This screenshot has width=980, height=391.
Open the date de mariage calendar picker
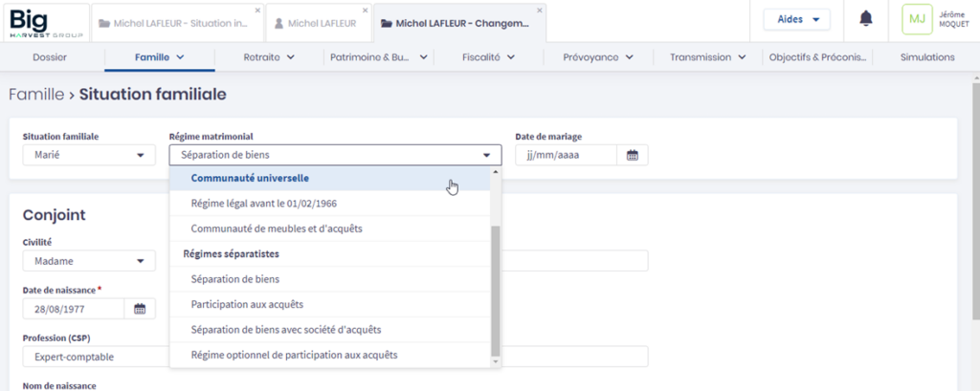pos(633,155)
